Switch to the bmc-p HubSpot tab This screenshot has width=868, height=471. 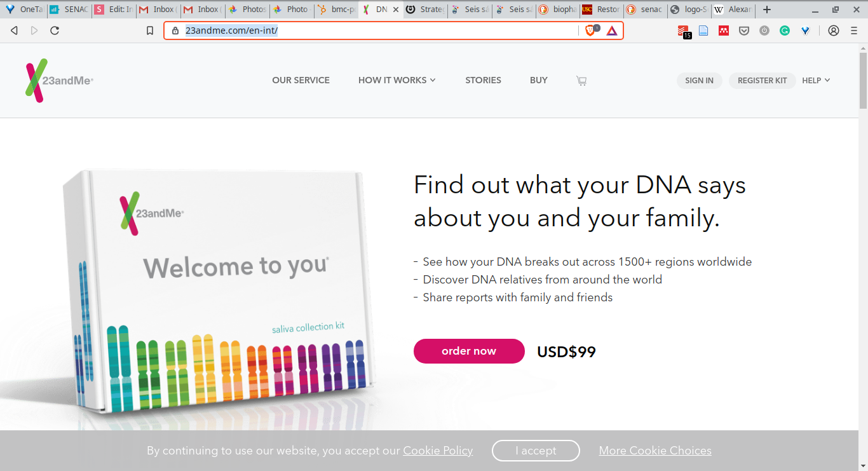point(336,10)
